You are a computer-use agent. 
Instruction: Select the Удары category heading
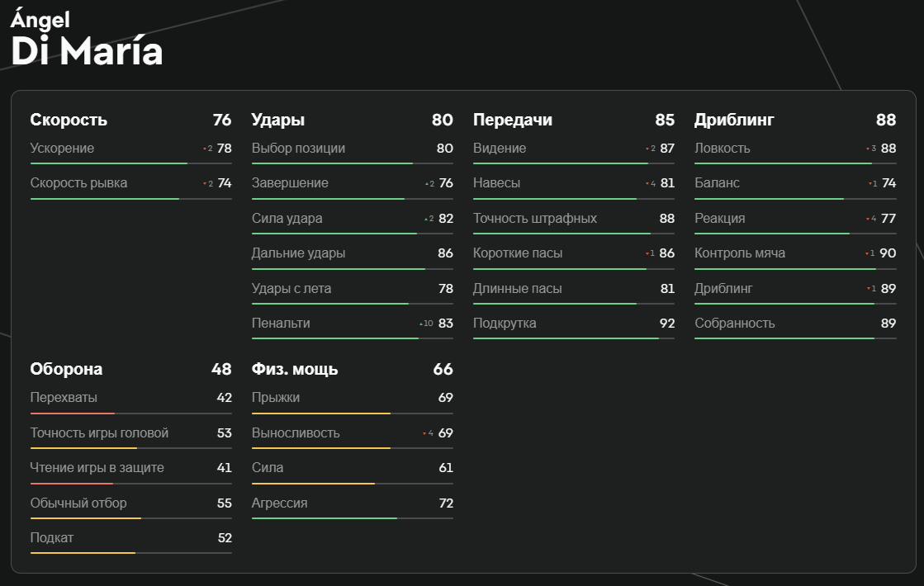(x=278, y=120)
